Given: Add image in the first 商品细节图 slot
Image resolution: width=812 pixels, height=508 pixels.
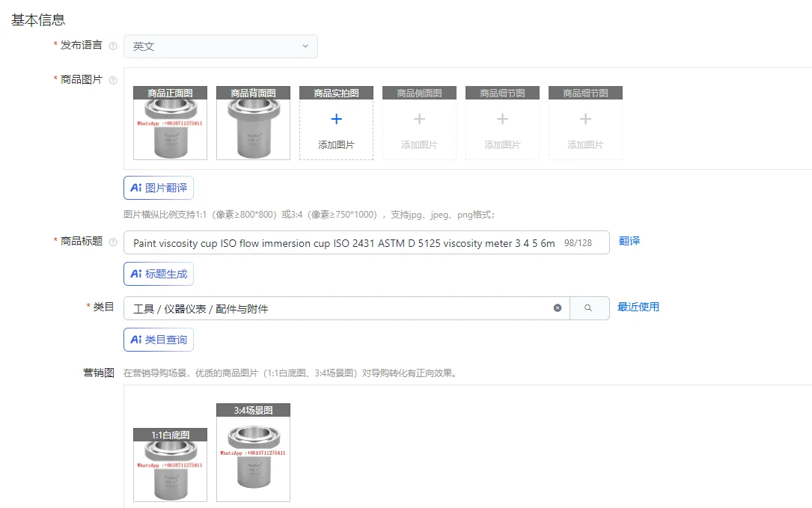Looking at the screenshot, I should 502,123.
